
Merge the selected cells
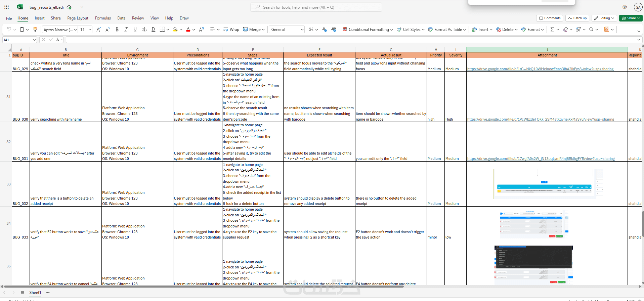(252, 30)
